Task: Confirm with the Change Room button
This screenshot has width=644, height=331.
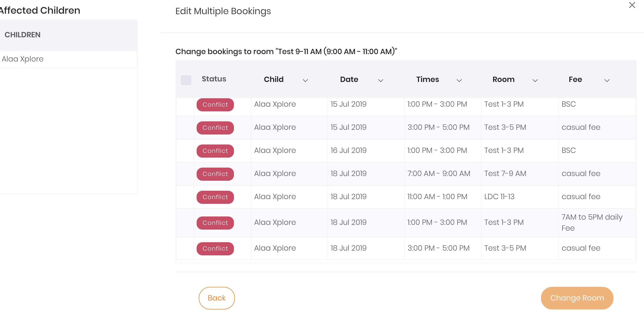Action: coord(577,298)
